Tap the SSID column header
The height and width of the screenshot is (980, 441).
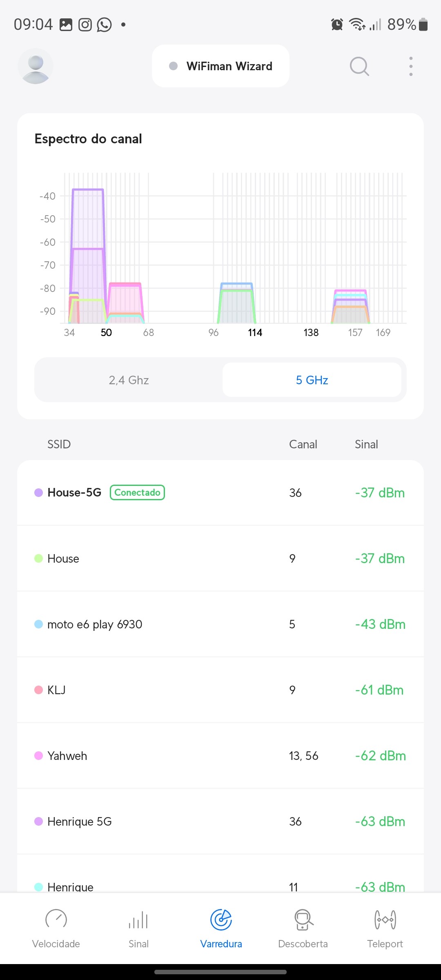[x=59, y=444]
